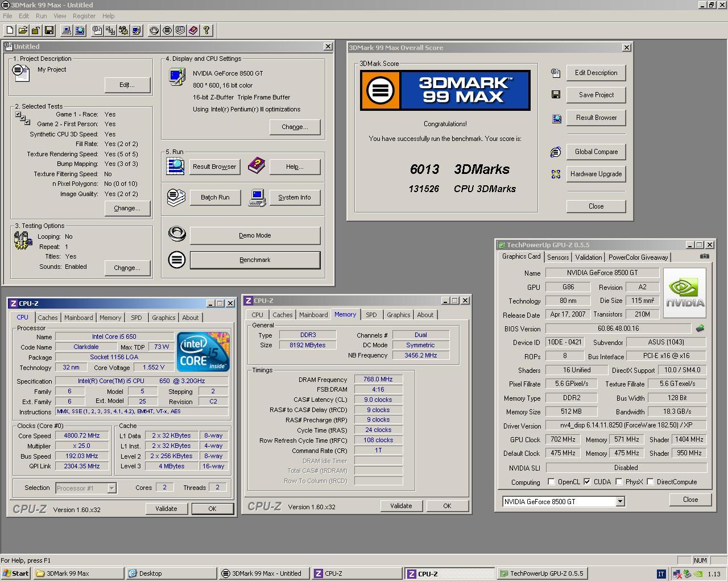Click the stacked pages icon next to Batch Run
This screenshot has height=582, width=728.
[176, 197]
